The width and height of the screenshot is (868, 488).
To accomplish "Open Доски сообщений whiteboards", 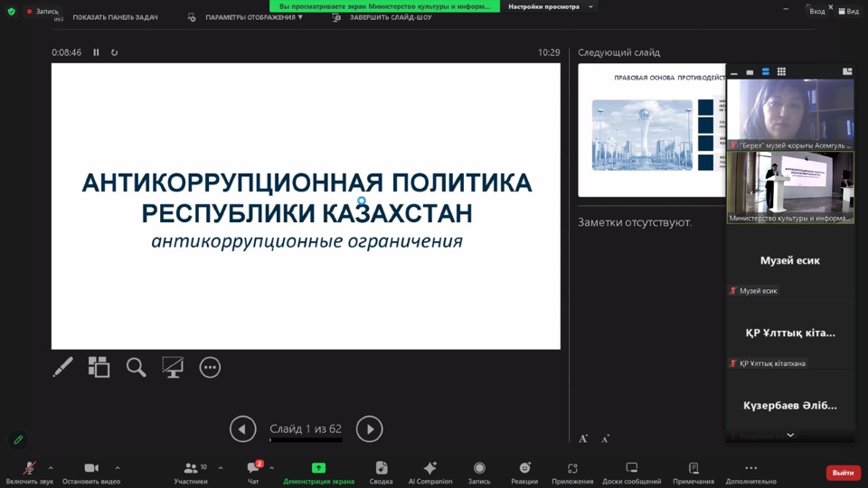I will tap(632, 468).
